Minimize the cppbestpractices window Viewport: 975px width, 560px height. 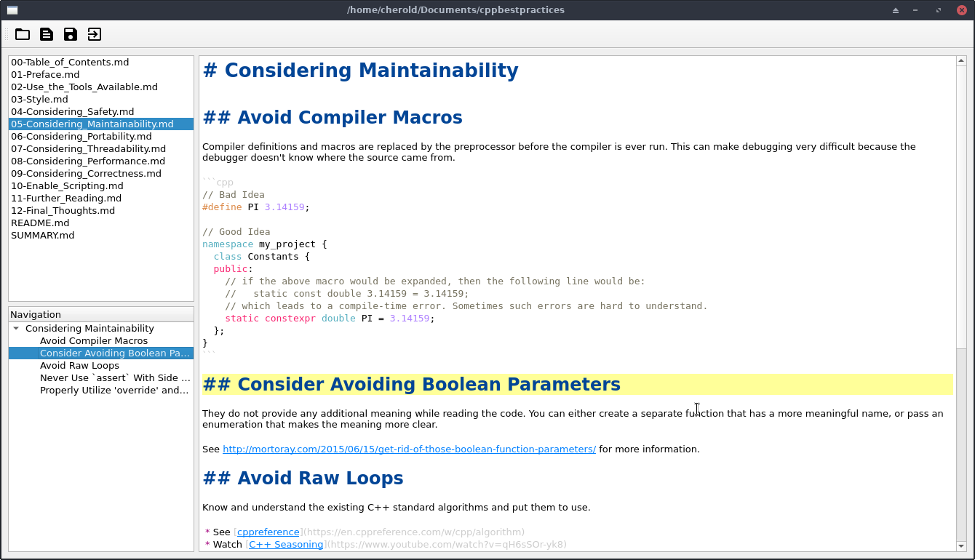click(x=915, y=10)
